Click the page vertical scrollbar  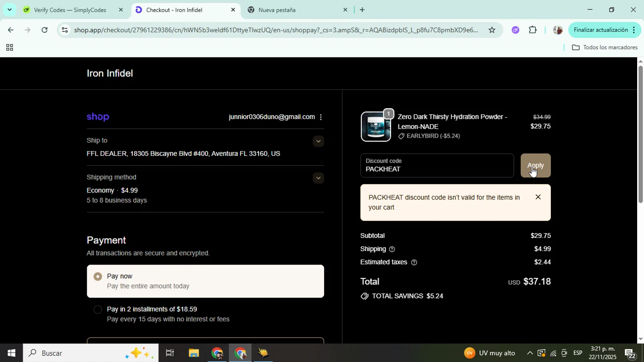640,134
